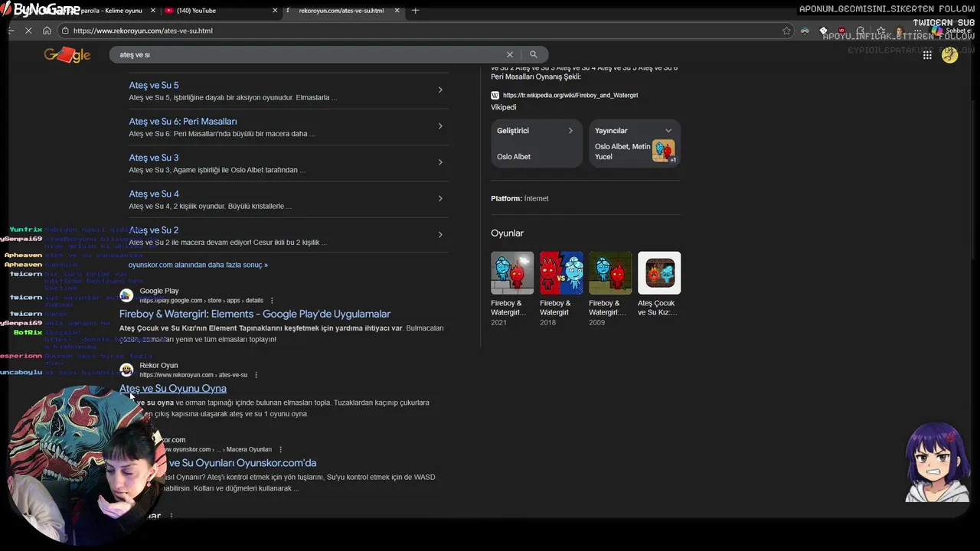Expand the Geliştirici card chevron
The image size is (980, 551).
[570, 131]
